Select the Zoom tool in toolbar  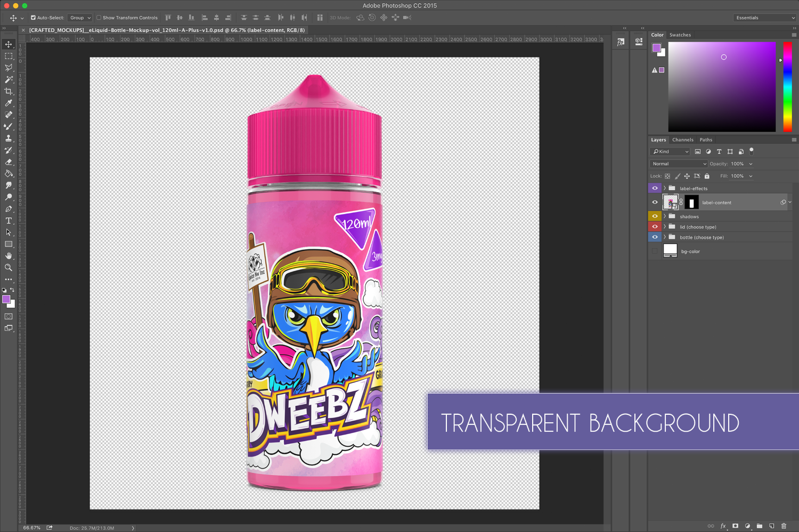pos(9,267)
